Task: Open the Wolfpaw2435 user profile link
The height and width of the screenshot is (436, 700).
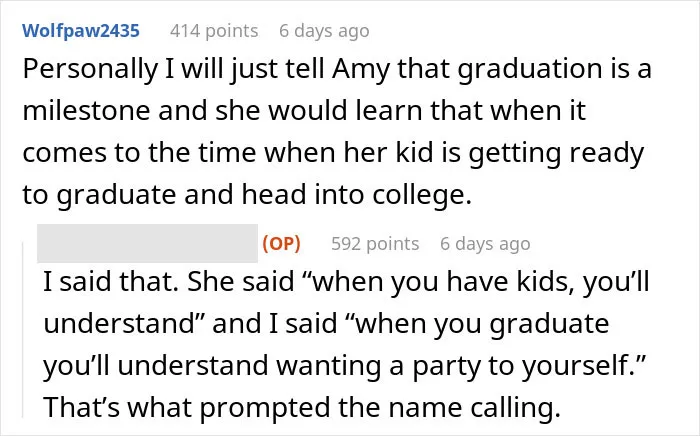Action: click(x=81, y=31)
